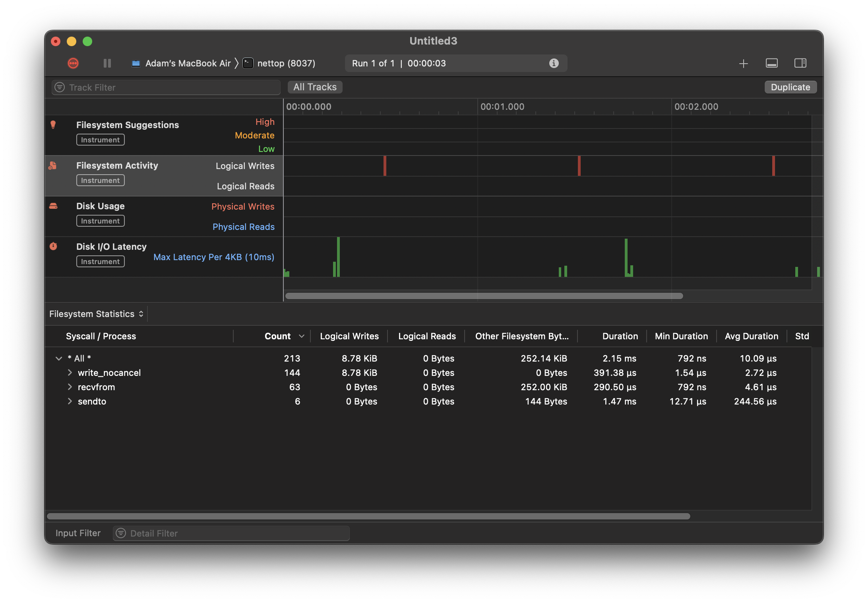This screenshot has width=868, height=603.
Task: Click the Max Latency Per 4KB (10ms) label
Action: pyautogui.click(x=214, y=257)
